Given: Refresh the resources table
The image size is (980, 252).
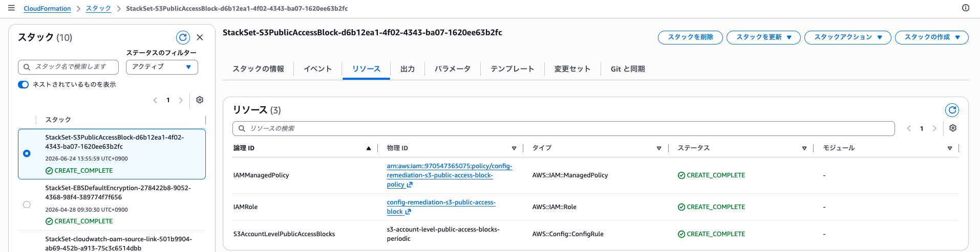Looking at the screenshot, I should [x=952, y=110].
